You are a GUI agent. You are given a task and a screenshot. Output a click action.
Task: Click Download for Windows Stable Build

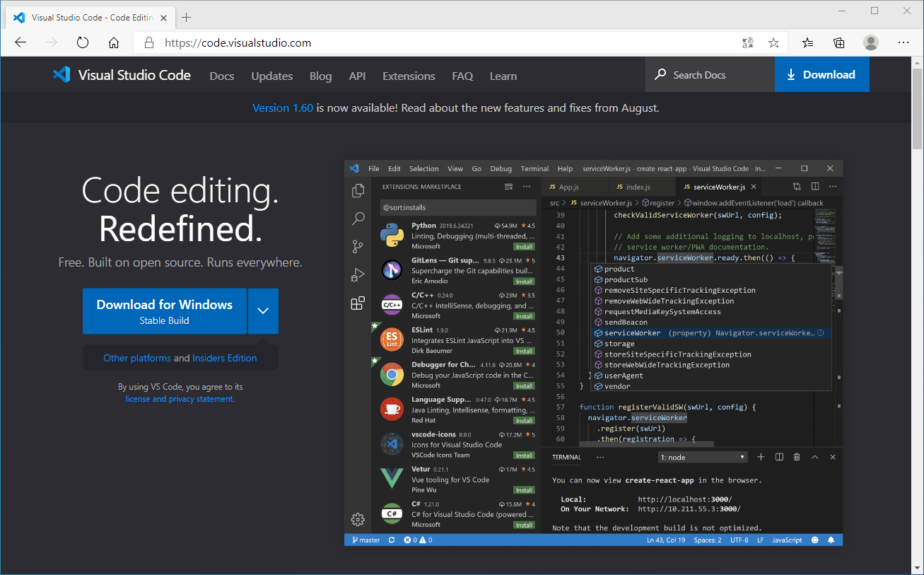[165, 311]
